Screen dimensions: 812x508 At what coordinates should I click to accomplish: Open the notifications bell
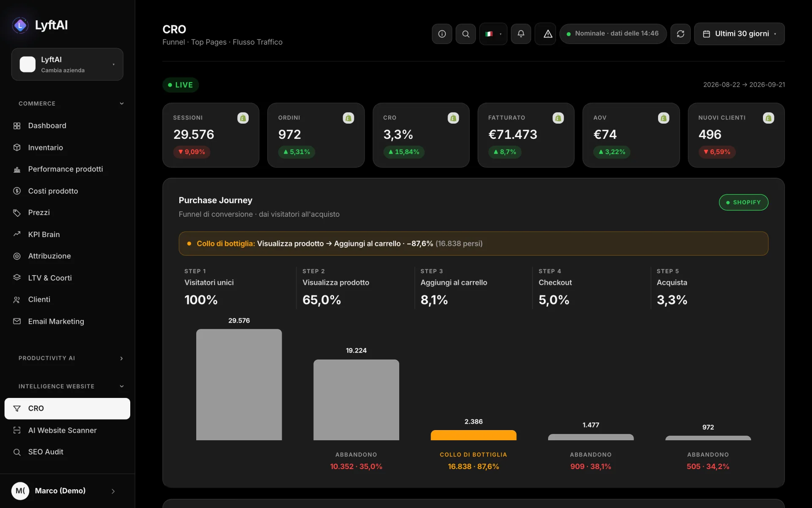521,34
